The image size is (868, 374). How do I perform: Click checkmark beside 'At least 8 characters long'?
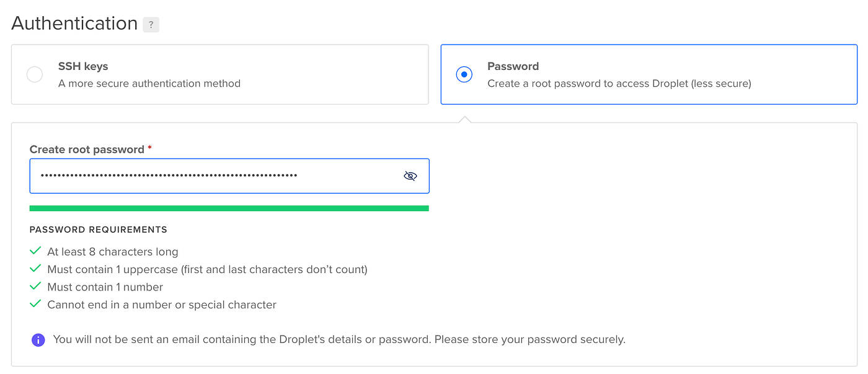tap(35, 251)
